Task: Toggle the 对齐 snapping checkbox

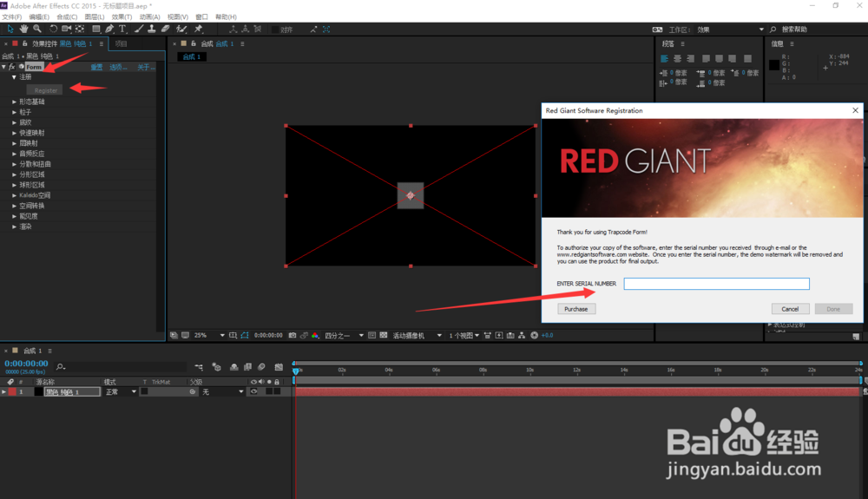Action: pos(276,30)
